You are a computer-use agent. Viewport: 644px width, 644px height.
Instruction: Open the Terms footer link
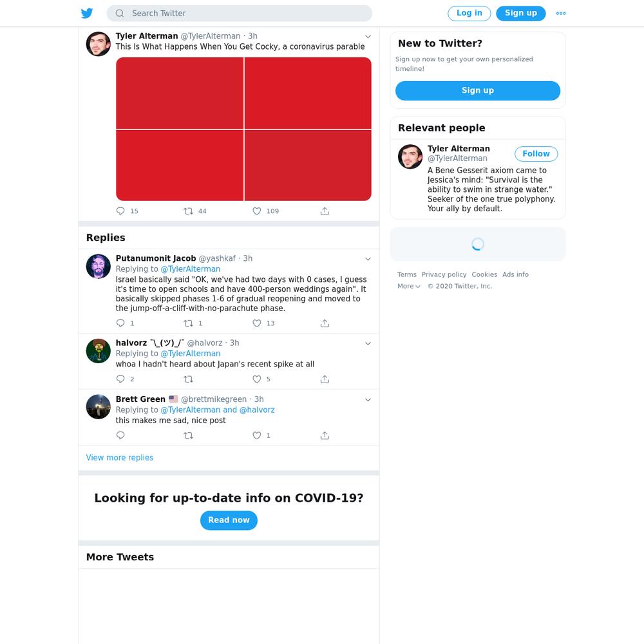pyautogui.click(x=406, y=274)
